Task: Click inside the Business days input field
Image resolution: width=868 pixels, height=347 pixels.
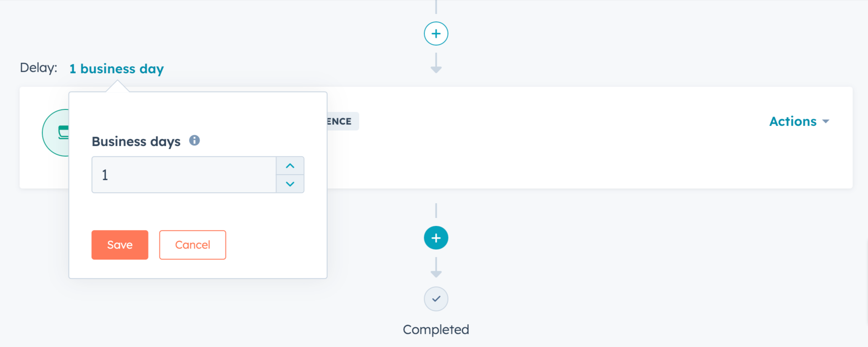Action: 184,174
